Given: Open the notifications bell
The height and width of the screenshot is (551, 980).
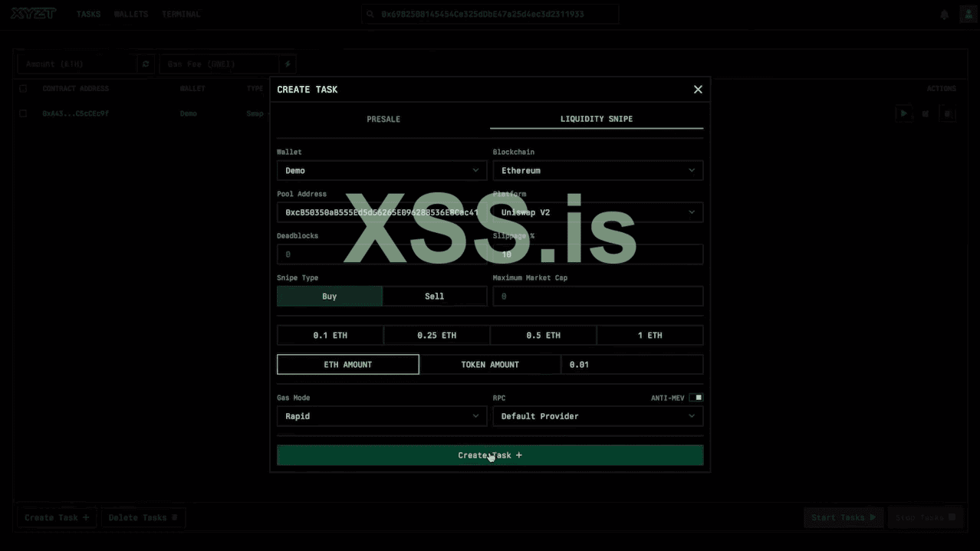Looking at the screenshot, I should pos(944,15).
